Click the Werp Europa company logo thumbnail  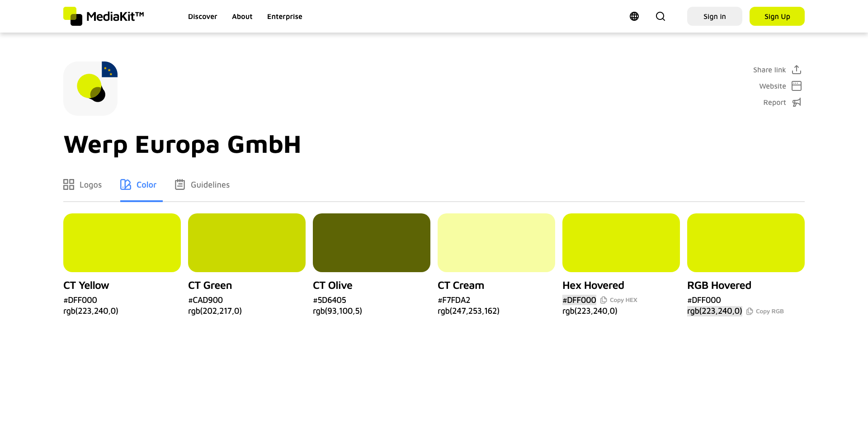(90, 89)
